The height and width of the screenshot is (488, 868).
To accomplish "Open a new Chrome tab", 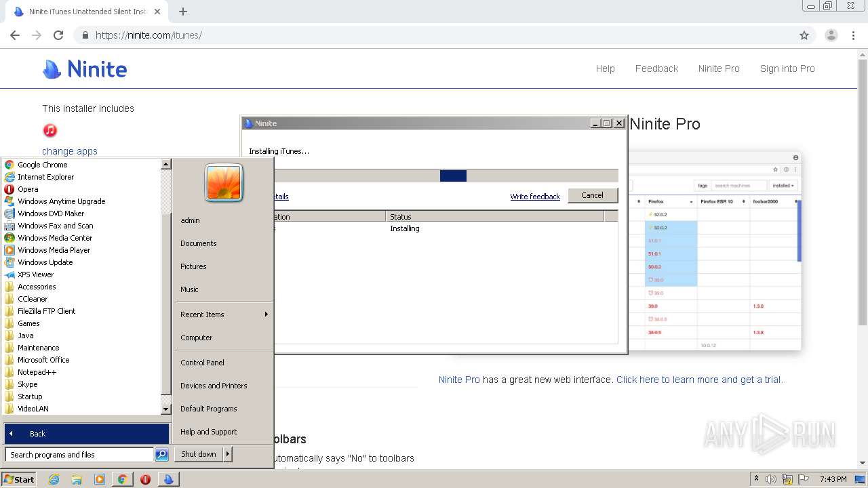I will click(183, 12).
